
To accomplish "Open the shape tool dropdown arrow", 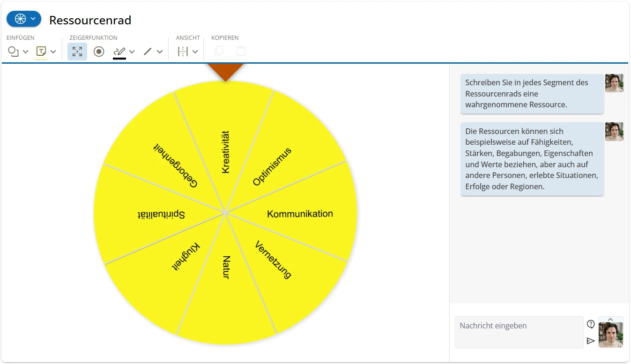I will (26, 52).
